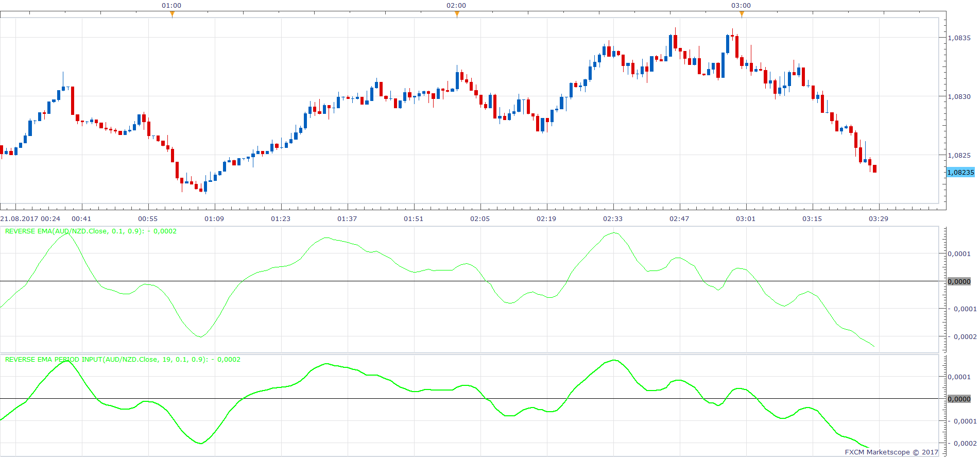Click the 02:00 label above the chart

(456, 6)
